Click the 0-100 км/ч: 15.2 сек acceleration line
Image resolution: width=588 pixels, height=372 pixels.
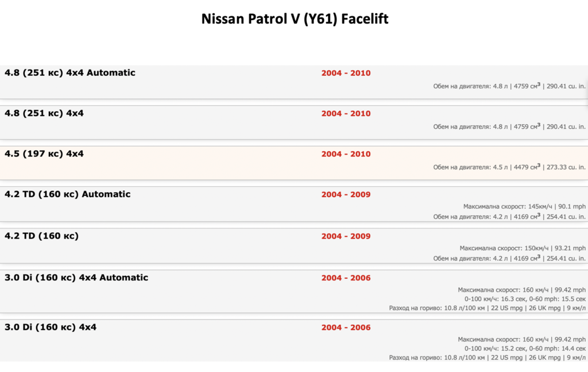coord(525,348)
